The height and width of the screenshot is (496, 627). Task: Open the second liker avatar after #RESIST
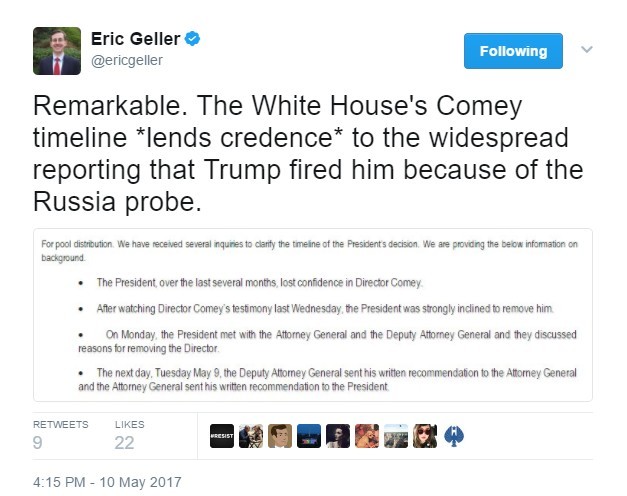(250, 437)
